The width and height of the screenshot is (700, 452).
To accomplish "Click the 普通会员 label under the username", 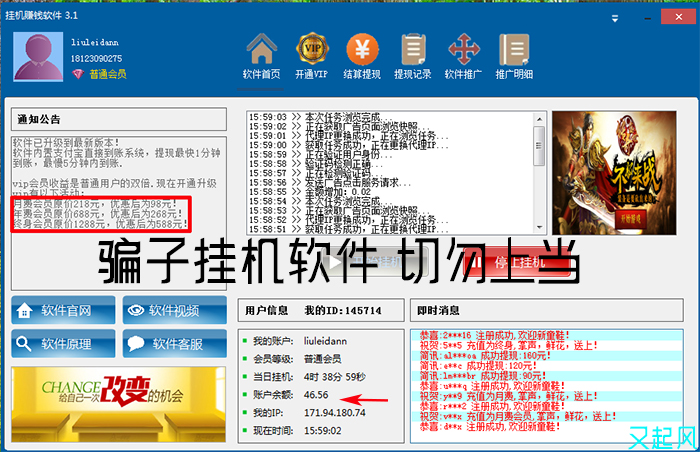I will [108, 74].
